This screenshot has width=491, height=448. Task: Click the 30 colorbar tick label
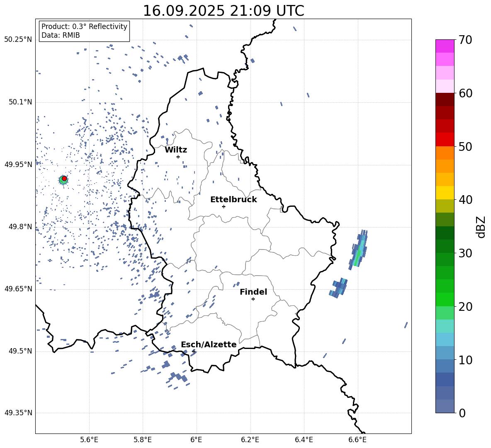pyautogui.click(x=465, y=253)
